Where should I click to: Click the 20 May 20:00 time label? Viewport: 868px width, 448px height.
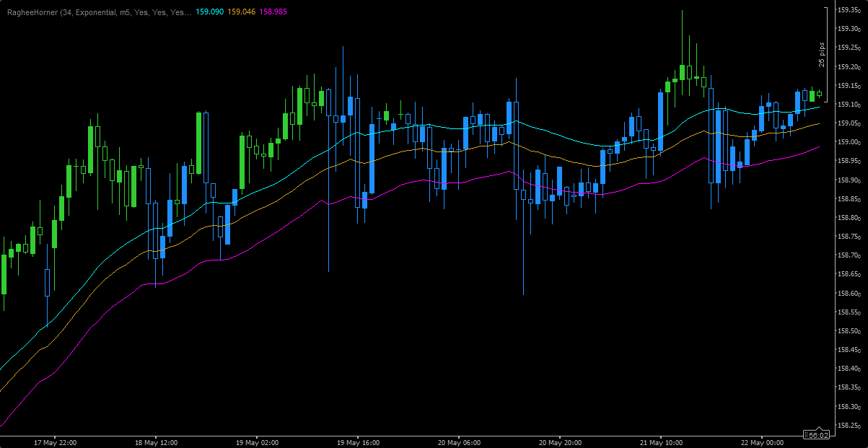coord(561,442)
